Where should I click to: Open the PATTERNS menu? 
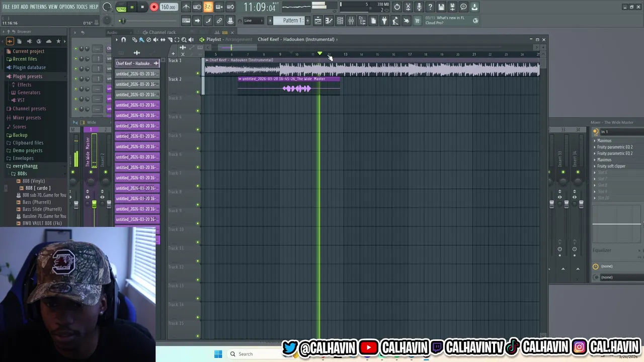[38, 7]
